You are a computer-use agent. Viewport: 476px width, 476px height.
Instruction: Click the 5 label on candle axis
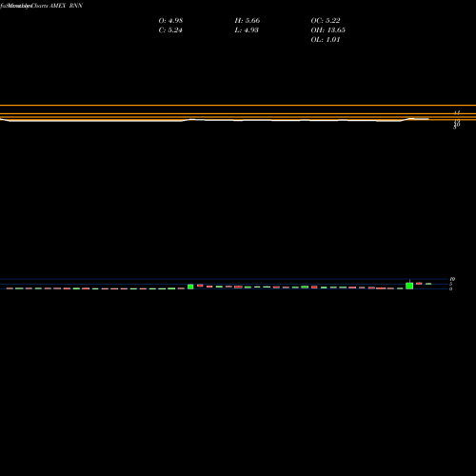point(450,284)
